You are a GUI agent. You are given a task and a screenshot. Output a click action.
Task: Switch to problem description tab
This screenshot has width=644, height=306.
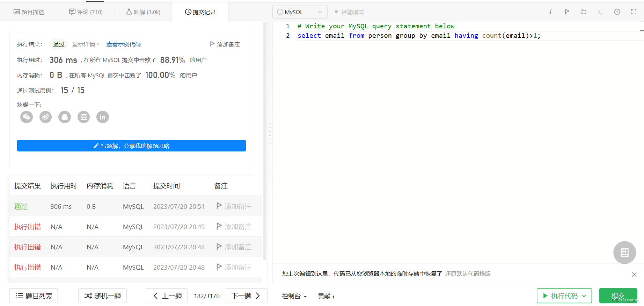tap(29, 12)
